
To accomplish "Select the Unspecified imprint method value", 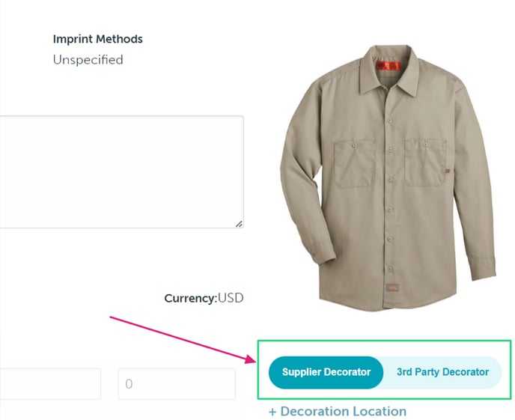I will tap(88, 59).
